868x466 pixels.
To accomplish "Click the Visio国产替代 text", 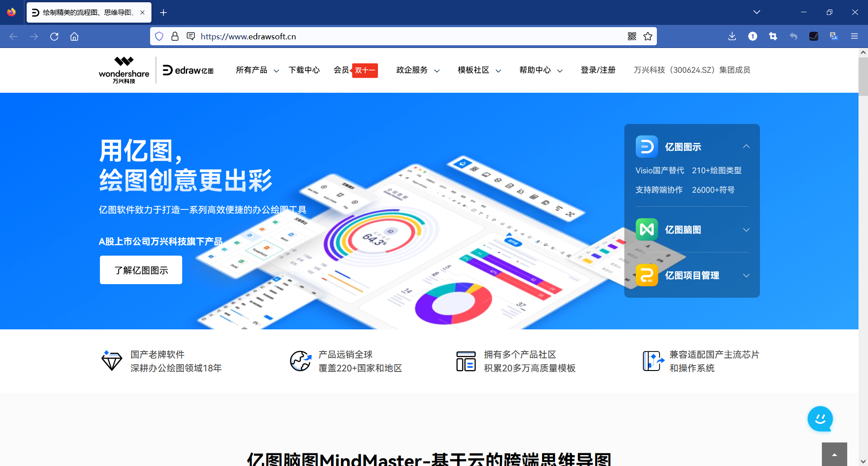I will (660, 171).
